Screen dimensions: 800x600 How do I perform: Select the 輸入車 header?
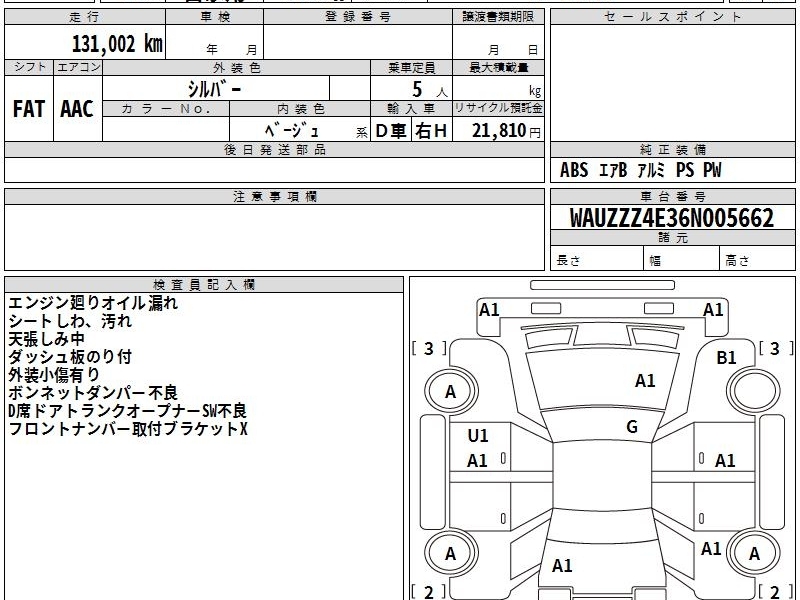(x=411, y=109)
